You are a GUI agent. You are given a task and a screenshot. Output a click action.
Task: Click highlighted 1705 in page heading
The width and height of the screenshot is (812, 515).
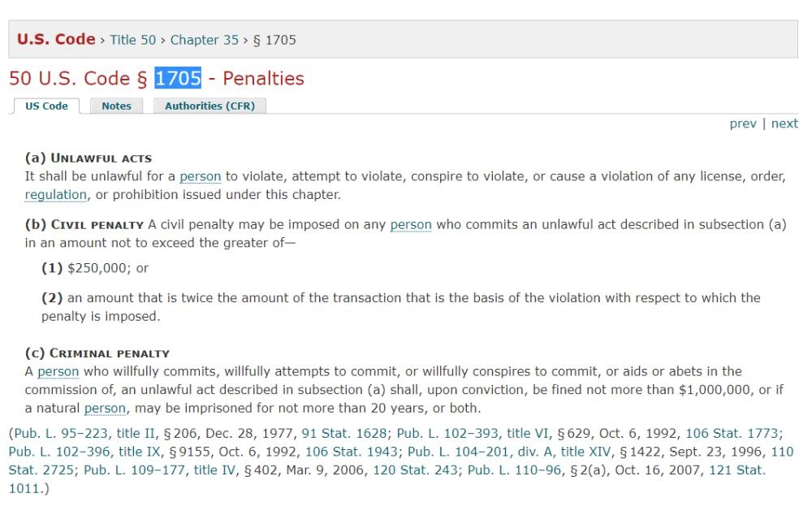click(x=178, y=79)
